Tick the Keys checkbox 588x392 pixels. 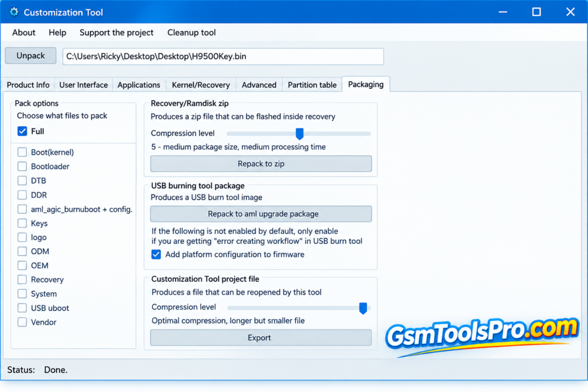coord(22,223)
